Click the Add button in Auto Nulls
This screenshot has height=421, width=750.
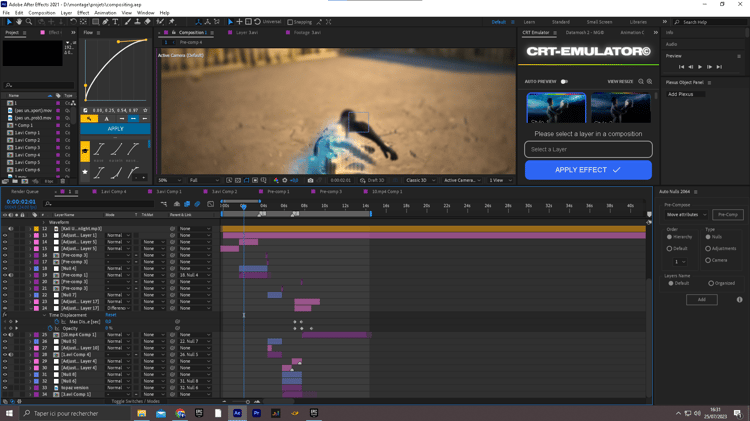(x=701, y=299)
